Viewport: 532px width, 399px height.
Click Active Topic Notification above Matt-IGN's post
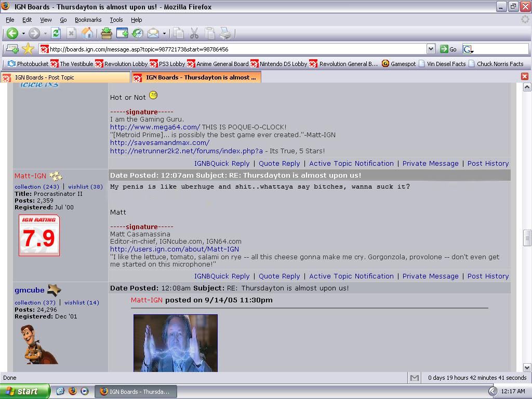click(351, 163)
